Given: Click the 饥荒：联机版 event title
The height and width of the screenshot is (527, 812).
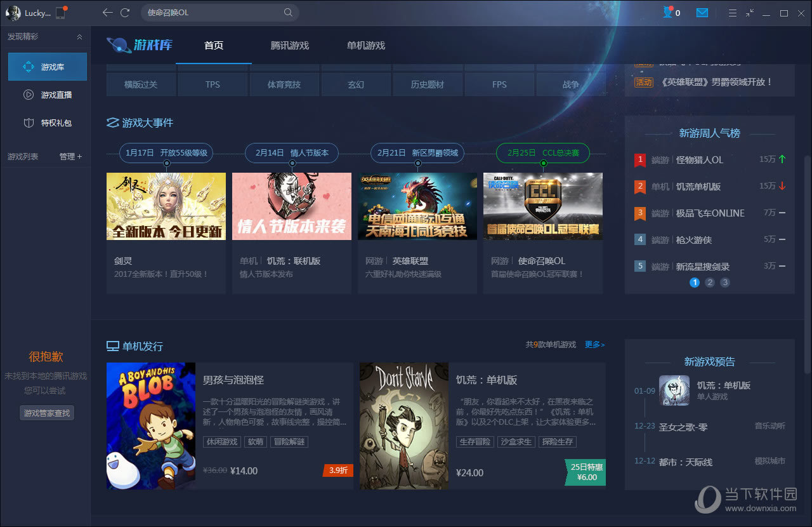Looking at the screenshot, I should point(294,261).
